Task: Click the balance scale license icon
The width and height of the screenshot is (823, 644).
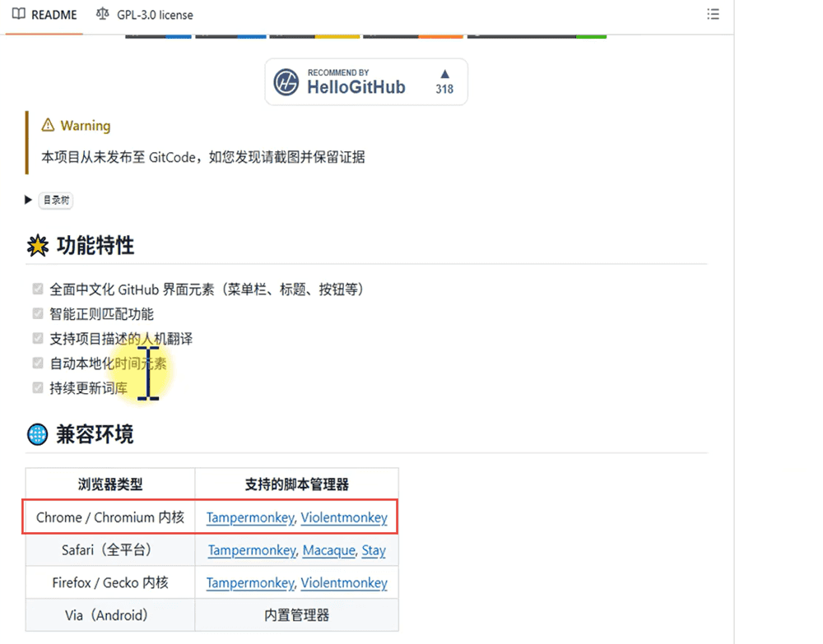Action: click(102, 15)
